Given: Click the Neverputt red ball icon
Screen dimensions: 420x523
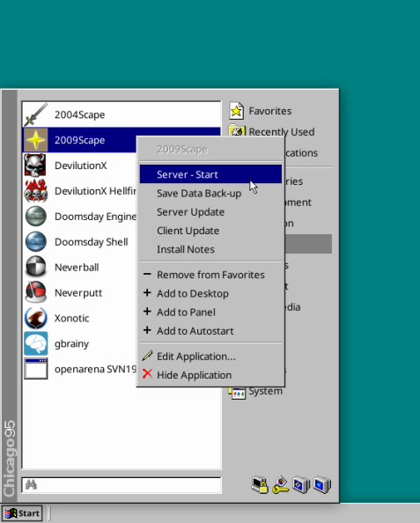Looking at the screenshot, I should [36, 292].
